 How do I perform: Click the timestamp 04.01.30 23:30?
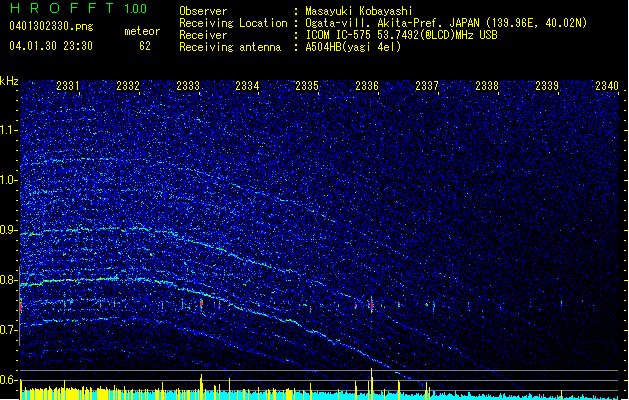pos(51,46)
